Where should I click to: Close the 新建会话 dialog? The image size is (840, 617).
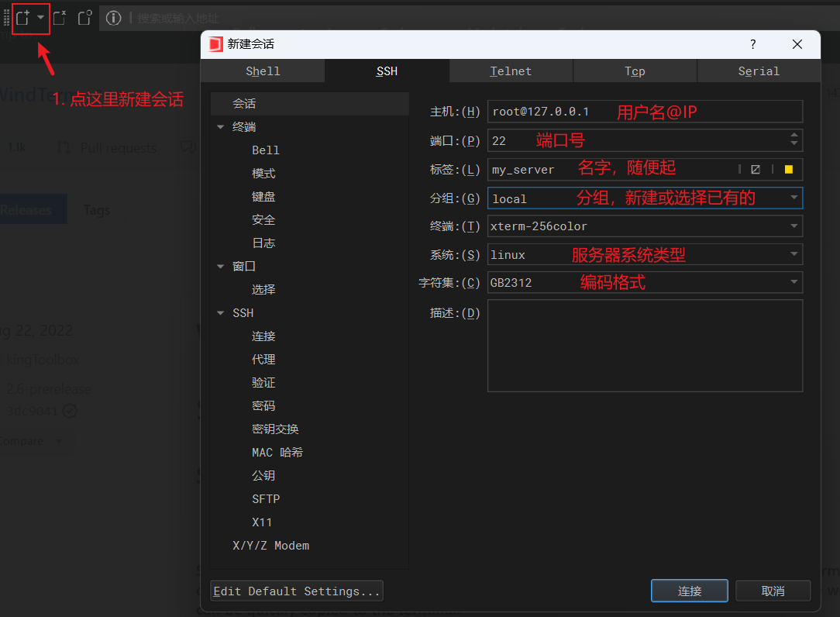[797, 44]
